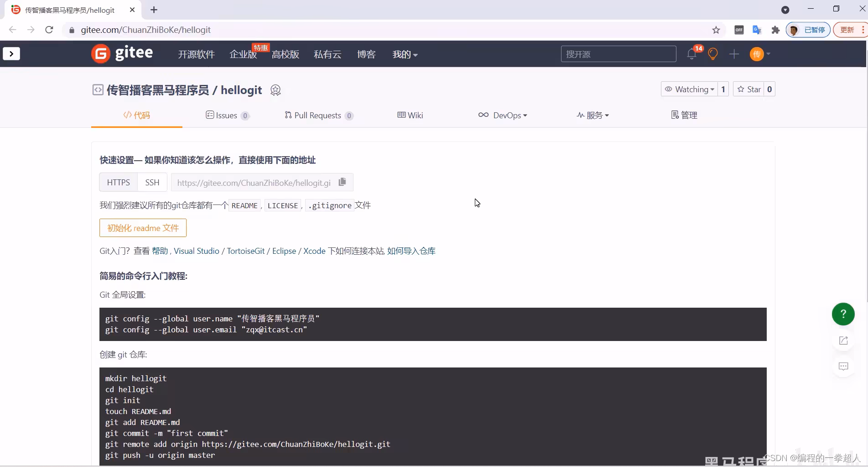Open 私有云 in the top navigation

tap(327, 54)
